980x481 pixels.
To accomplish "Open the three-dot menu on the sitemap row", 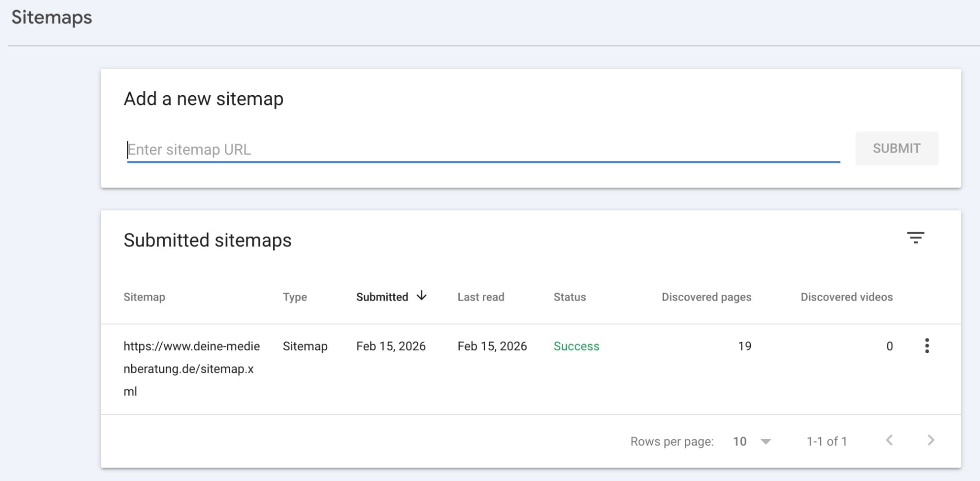I will [927, 346].
